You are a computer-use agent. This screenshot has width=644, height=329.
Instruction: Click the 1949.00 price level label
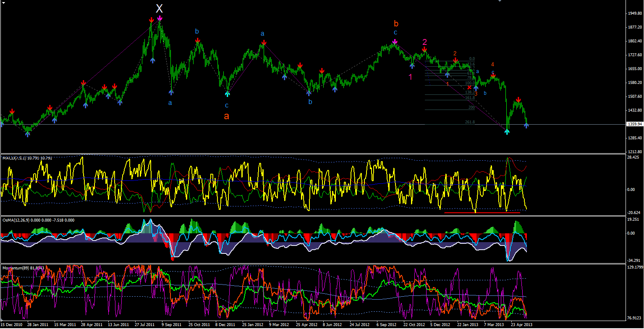634,13
